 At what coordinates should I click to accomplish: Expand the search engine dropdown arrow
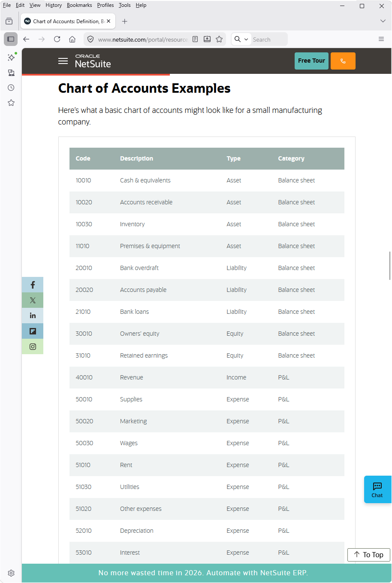[246, 39]
